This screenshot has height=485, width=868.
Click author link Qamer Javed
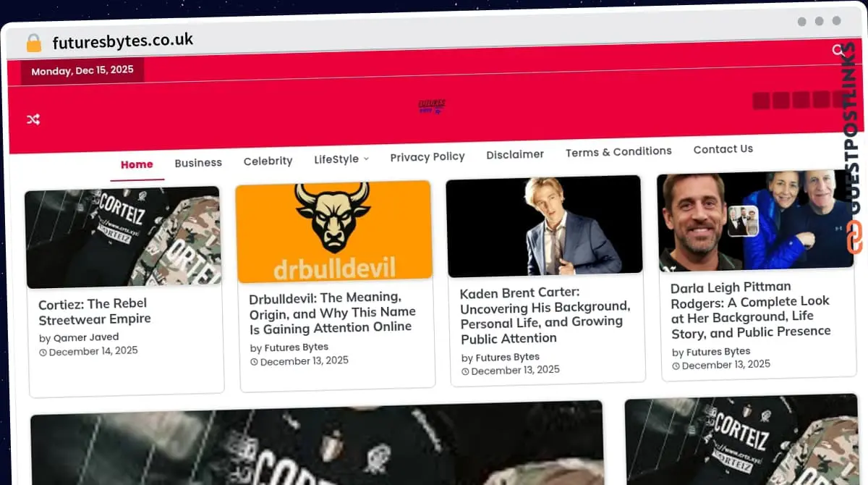tap(86, 337)
